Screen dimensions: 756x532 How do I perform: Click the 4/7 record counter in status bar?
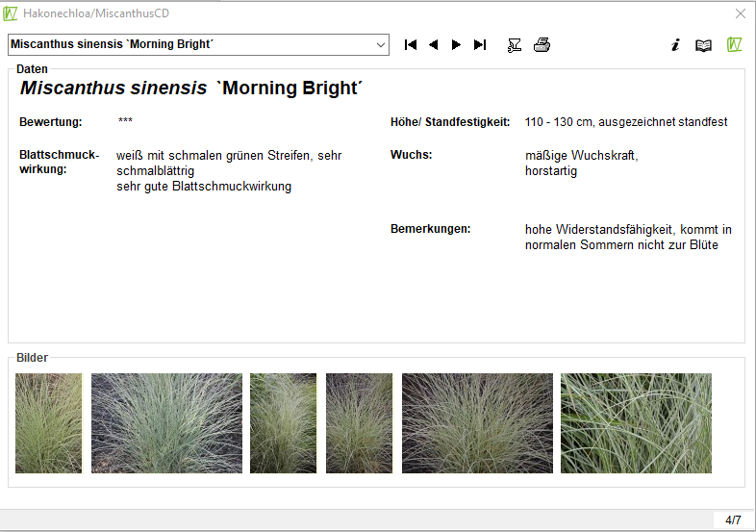733,520
